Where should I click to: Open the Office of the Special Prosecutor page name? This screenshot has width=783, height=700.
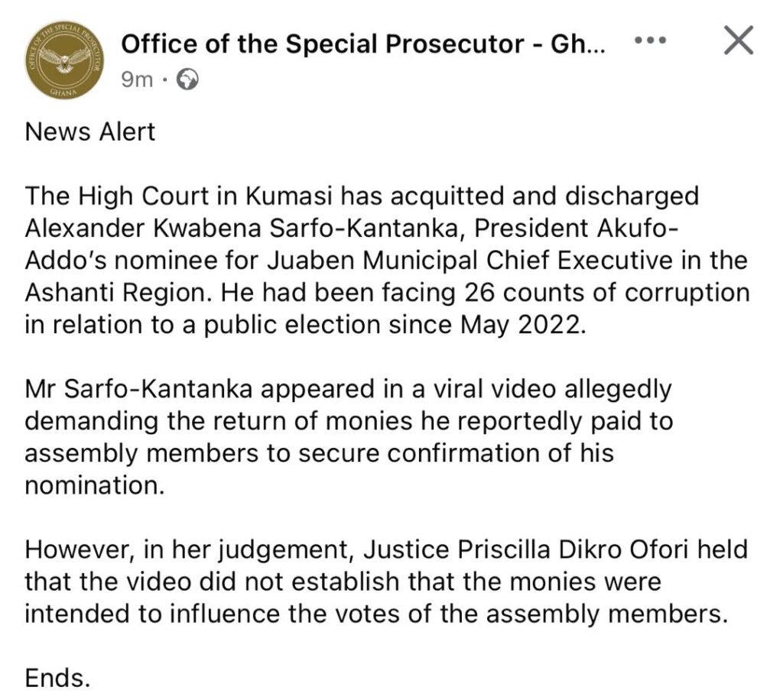363,44
